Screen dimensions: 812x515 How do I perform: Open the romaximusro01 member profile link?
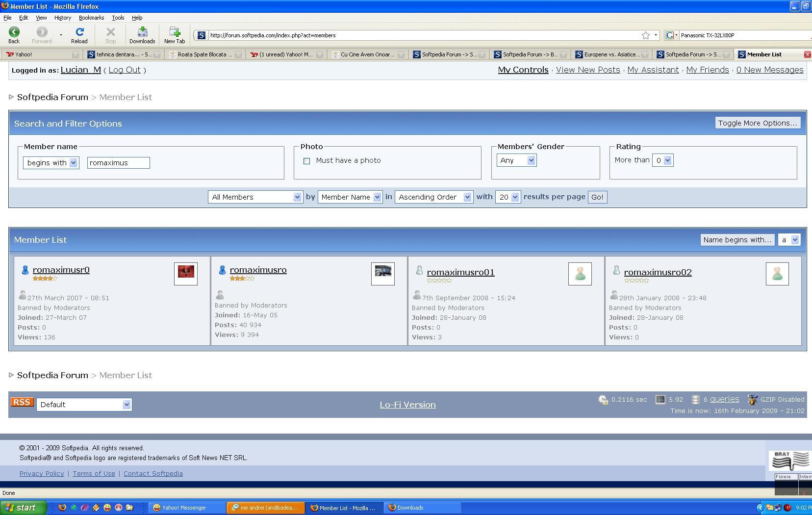click(460, 272)
